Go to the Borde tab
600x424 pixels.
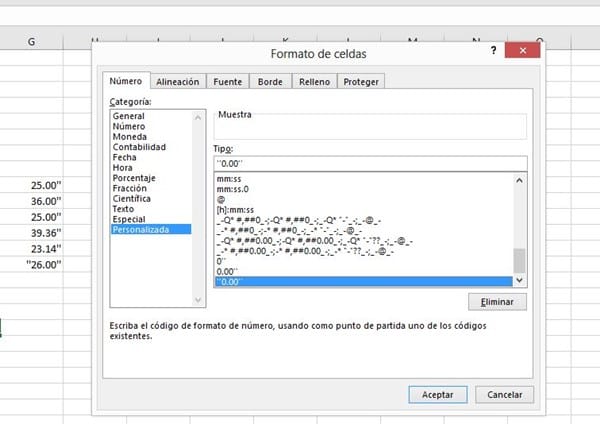[x=270, y=82]
